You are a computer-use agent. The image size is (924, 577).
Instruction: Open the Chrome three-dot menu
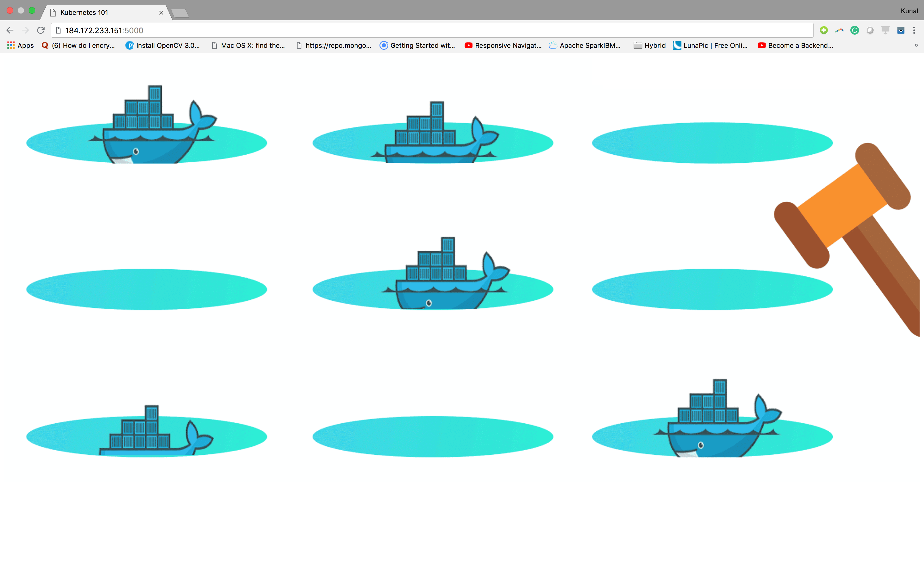tap(914, 30)
